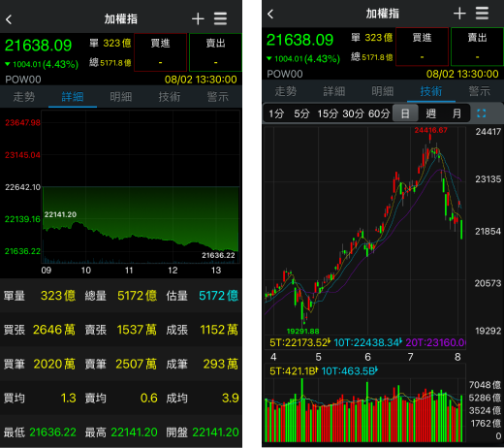Tap the 賣出 sell box in the left panel

(215, 52)
